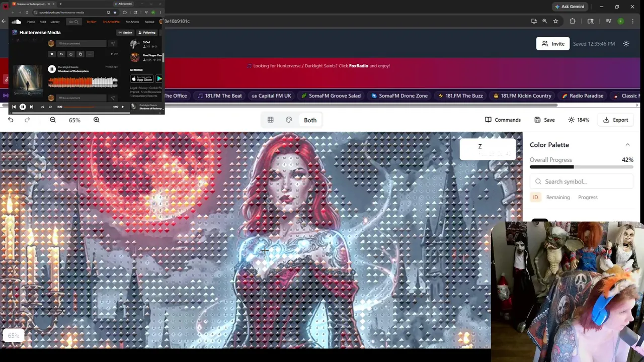
Task: Mute volume in SoundCloud player
Action: click(x=123, y=107)
